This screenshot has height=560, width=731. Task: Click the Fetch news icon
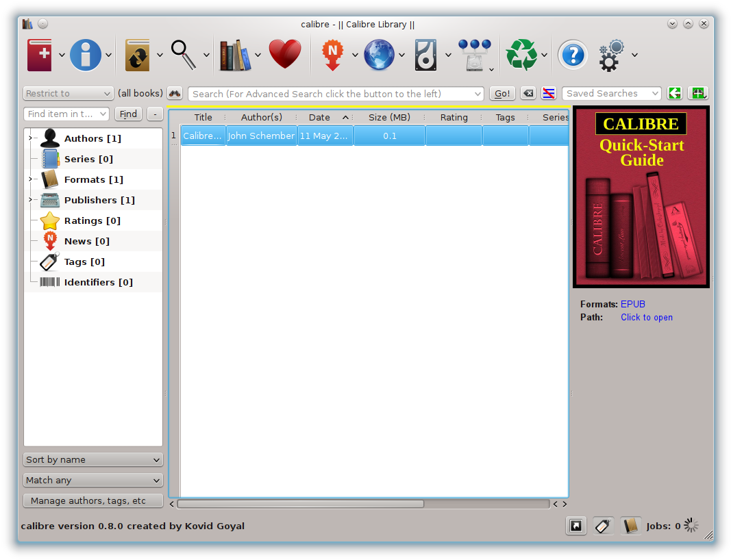[x=333, y=55]
